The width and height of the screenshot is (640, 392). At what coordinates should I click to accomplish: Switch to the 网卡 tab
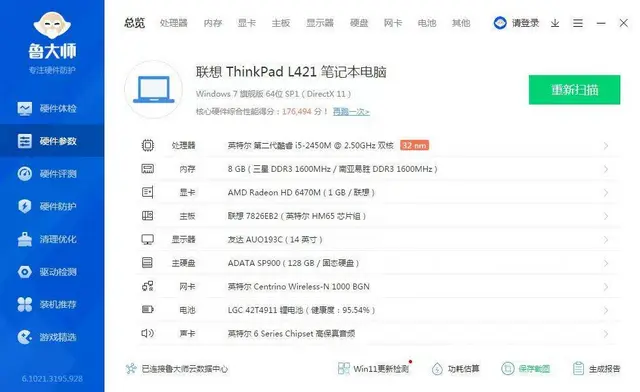tap(393, 23)
